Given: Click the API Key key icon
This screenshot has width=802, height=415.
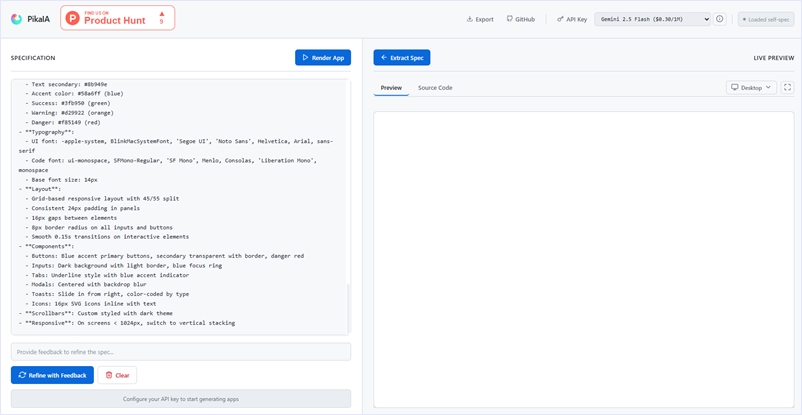Looking at the screenshot, I should [560, 19].
